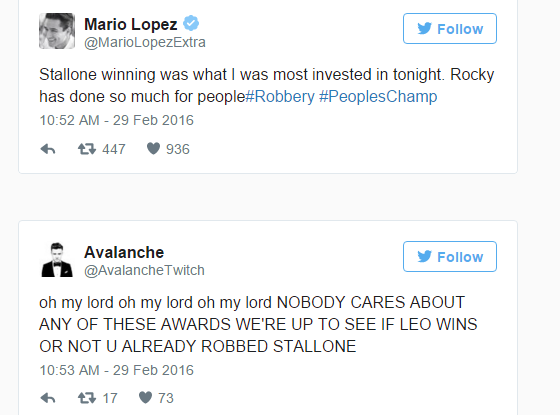Follow Mario Lopez

450,29
